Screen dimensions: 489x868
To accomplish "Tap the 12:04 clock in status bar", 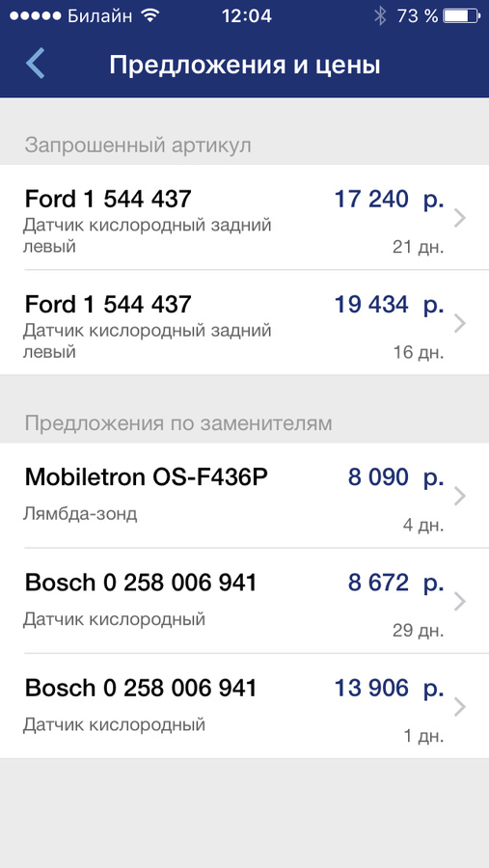I will [247, 16].
